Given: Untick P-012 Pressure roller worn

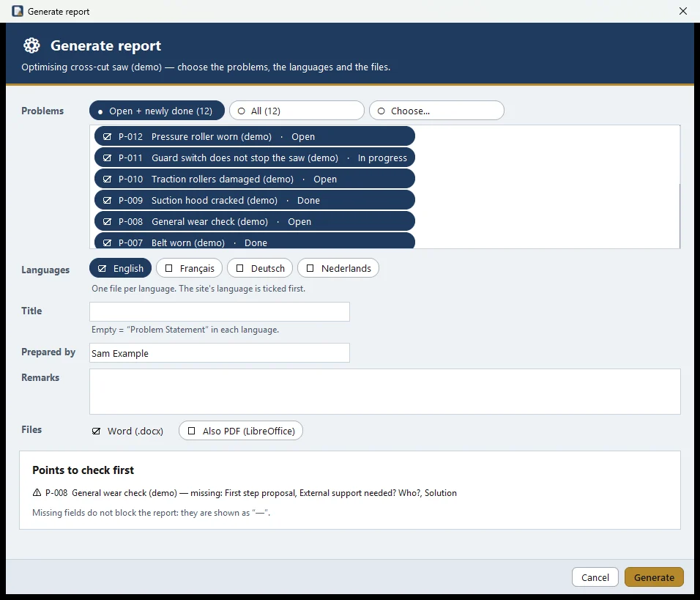Looking at the screenshot, I should click(x=255, y=136).
